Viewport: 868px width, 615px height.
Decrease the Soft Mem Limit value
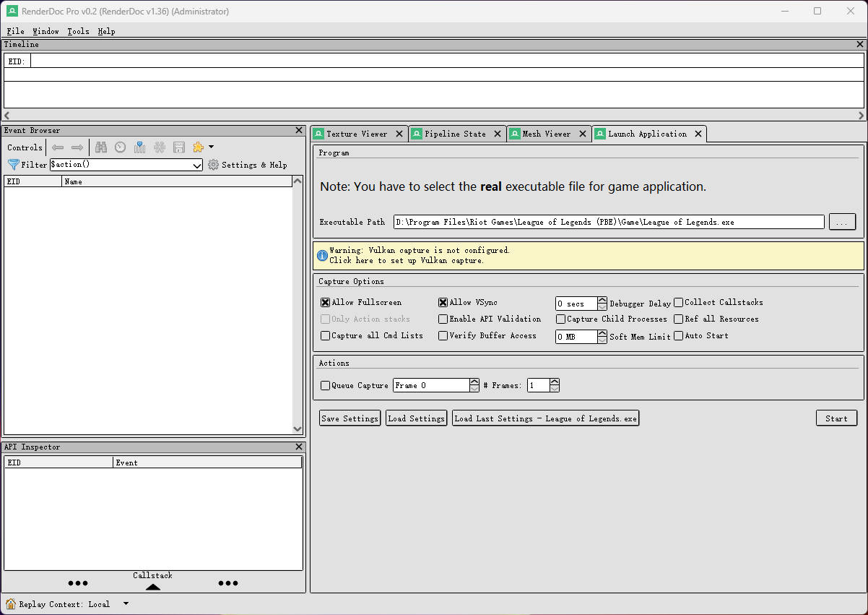[602, 340]
